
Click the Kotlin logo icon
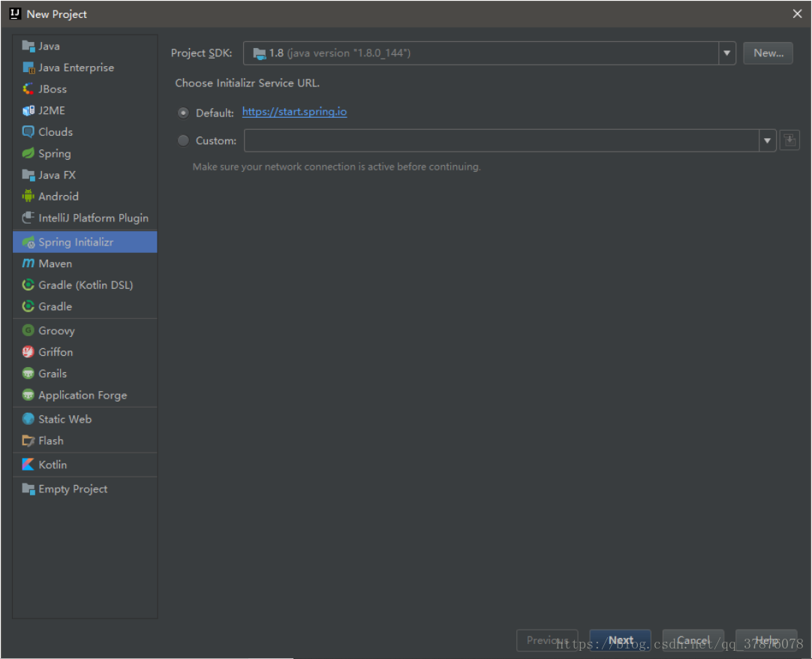pos(28,465)
